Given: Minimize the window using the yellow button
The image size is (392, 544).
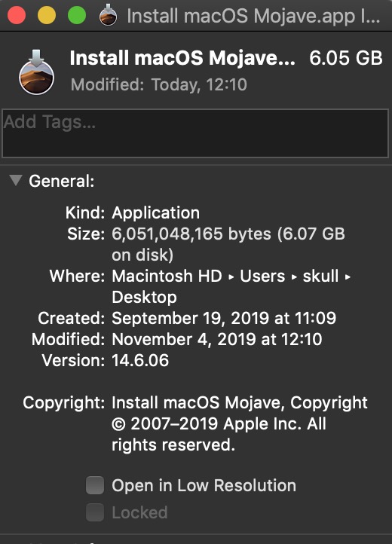Looking at the screenshot, I should pos(47,15).
